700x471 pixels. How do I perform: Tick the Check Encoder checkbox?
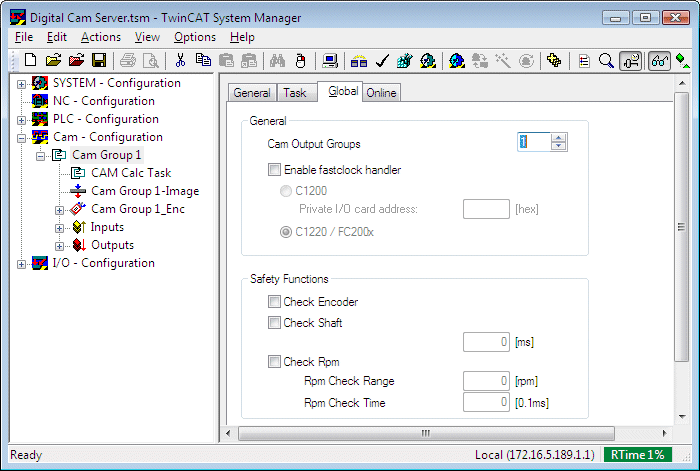274,302
